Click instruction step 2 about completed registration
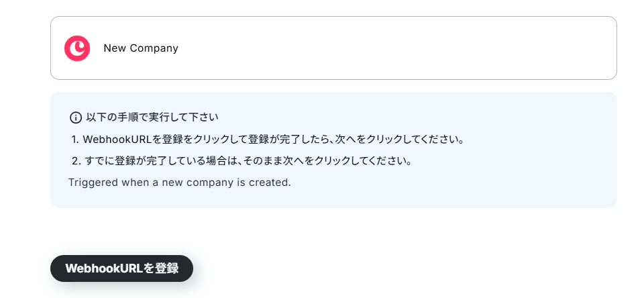This screenshot has width=644, height=298. pos(241,160)
